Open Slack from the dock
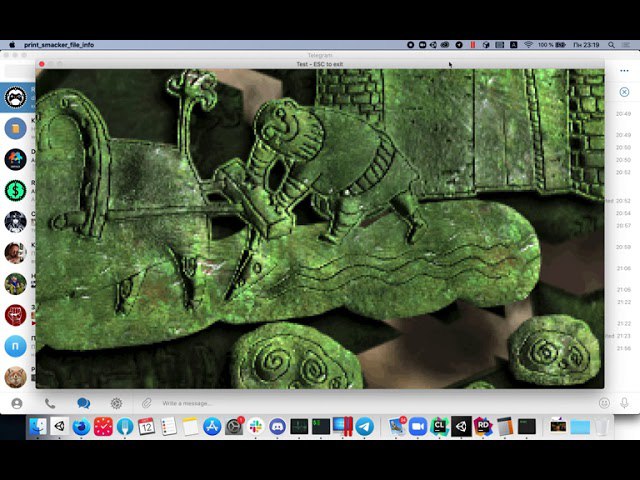This screenshot has height=480, width=640. pyautogui.click(x=256, y=427)
